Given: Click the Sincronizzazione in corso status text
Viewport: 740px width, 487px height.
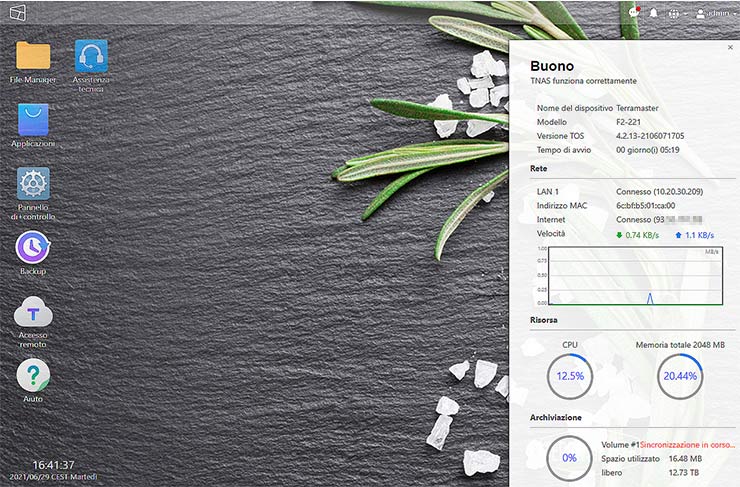Looking at the screenshot, I should 688,442.
